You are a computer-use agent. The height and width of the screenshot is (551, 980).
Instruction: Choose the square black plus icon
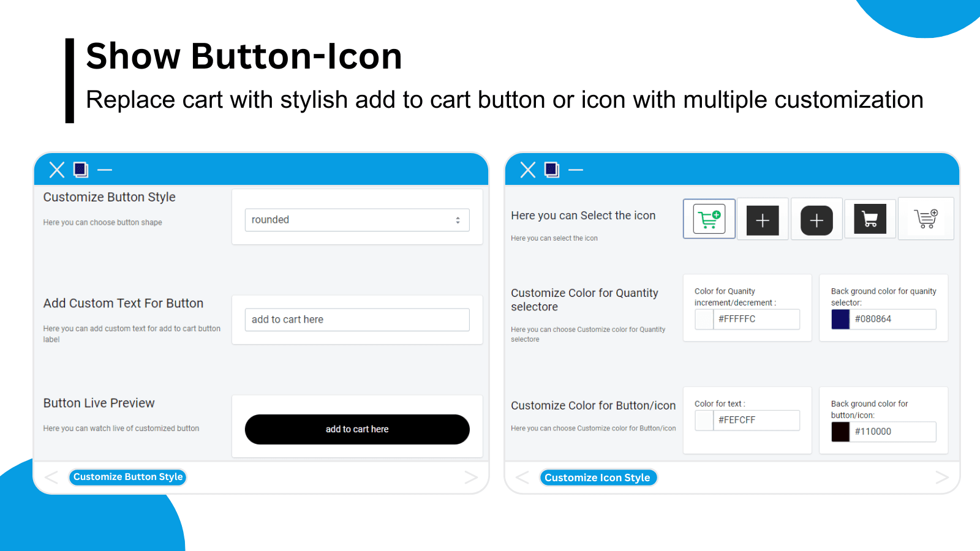pos(763,220)
